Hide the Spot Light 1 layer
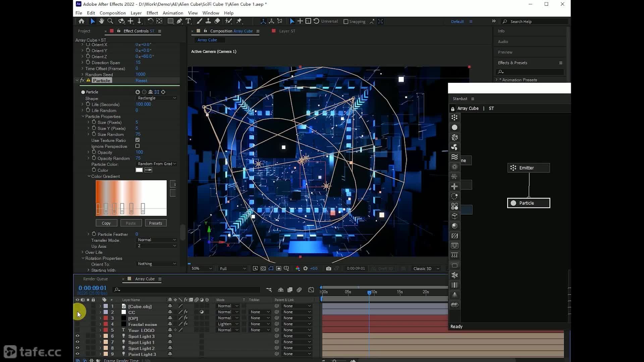 77,342
